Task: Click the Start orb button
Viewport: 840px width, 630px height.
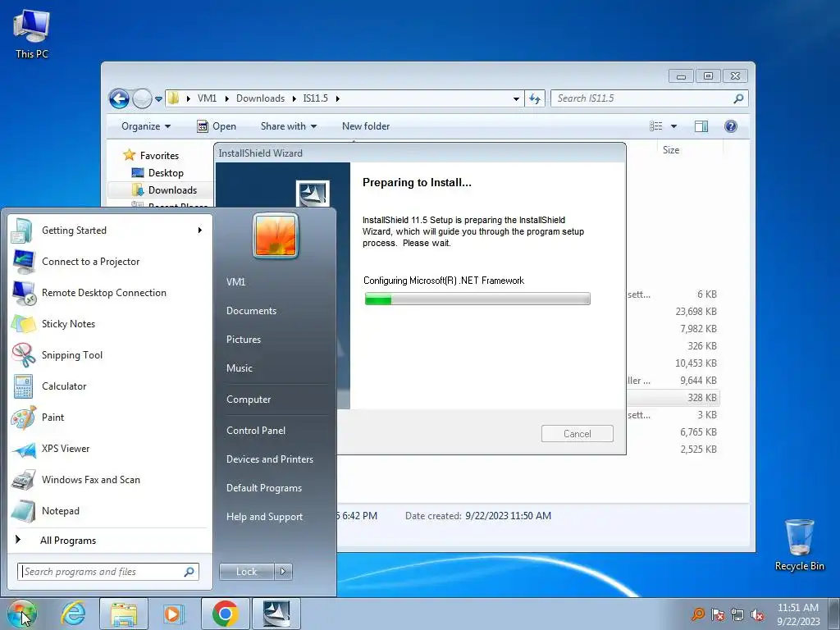Action: (x=21, y=614)
